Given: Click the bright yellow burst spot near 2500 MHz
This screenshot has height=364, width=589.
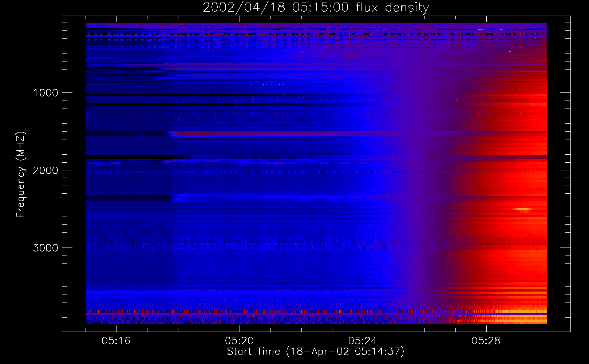Looking at the screenshot, I should point(523,209).
